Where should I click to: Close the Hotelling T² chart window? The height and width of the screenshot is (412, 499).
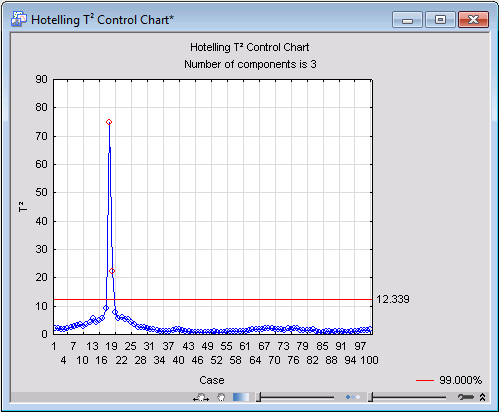point(473,20)
